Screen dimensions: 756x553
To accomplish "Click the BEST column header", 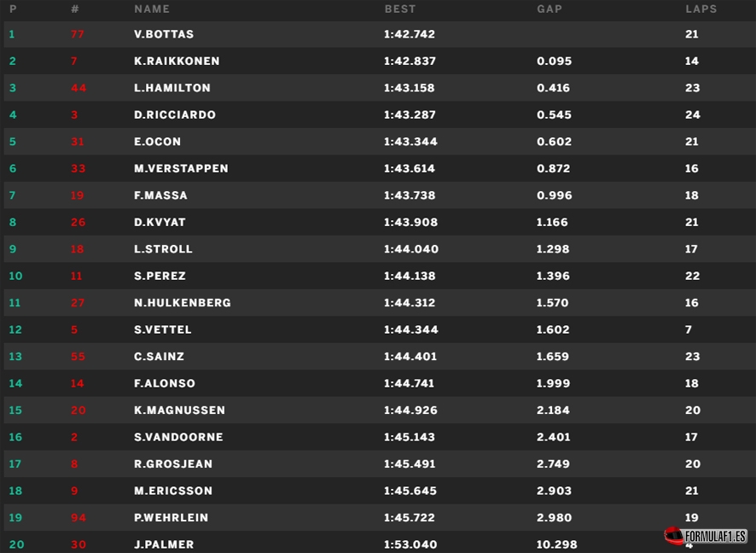I will tap(399, 9).
